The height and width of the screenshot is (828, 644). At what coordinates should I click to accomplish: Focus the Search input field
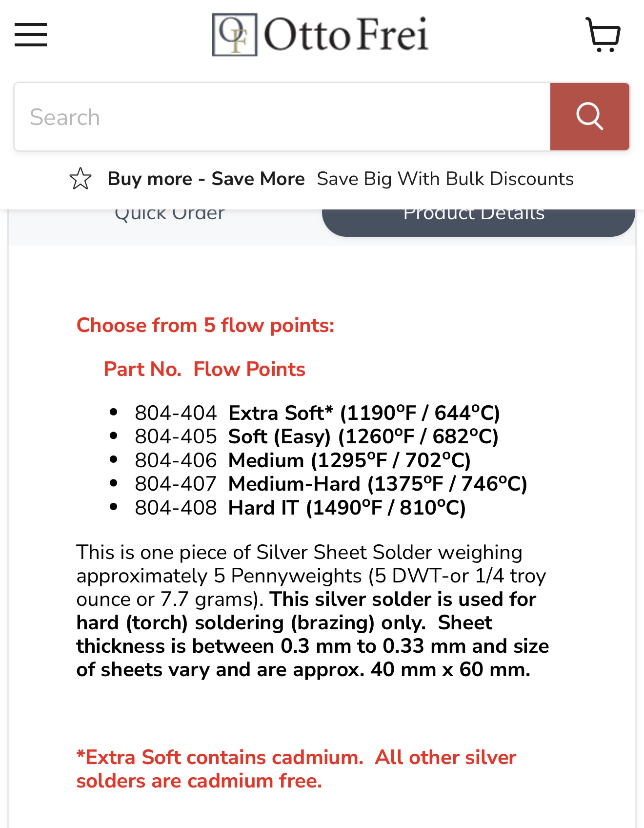coord(282,117)
